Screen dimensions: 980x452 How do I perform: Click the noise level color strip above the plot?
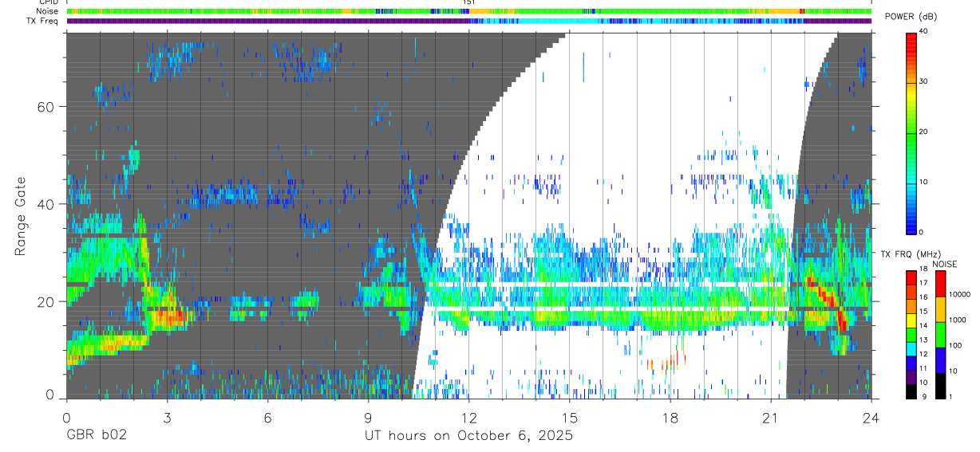point(468,11)
